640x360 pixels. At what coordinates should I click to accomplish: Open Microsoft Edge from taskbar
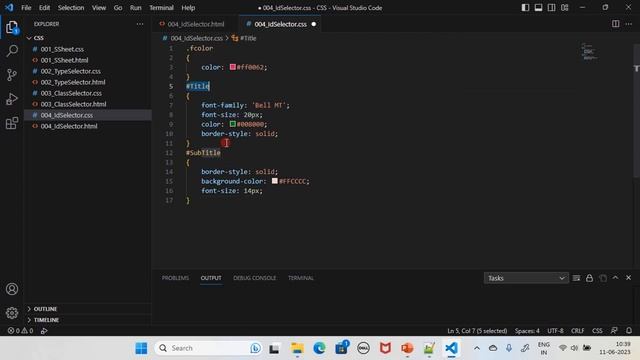pyautogui.click(x=319, y=348)
